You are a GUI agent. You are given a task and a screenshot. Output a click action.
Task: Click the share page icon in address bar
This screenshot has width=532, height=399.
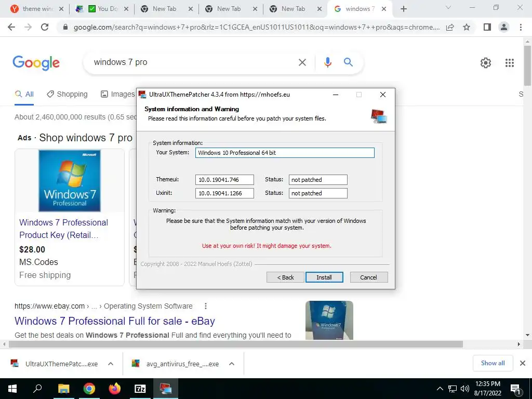(x=450, y=27)
